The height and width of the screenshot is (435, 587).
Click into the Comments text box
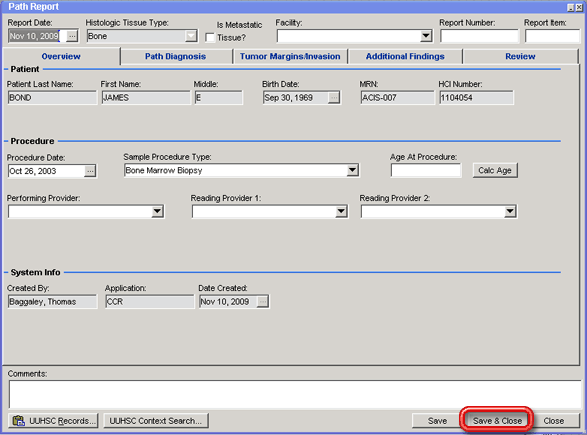click(295, 394)
